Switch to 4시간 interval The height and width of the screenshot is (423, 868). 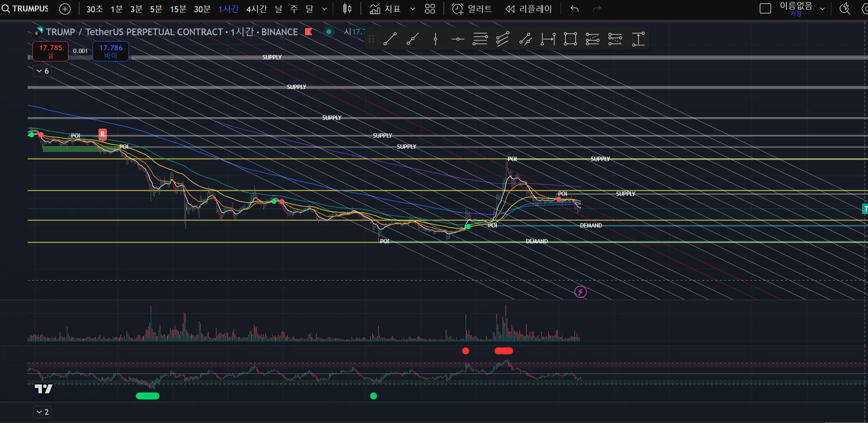click(x=256, y=9)
